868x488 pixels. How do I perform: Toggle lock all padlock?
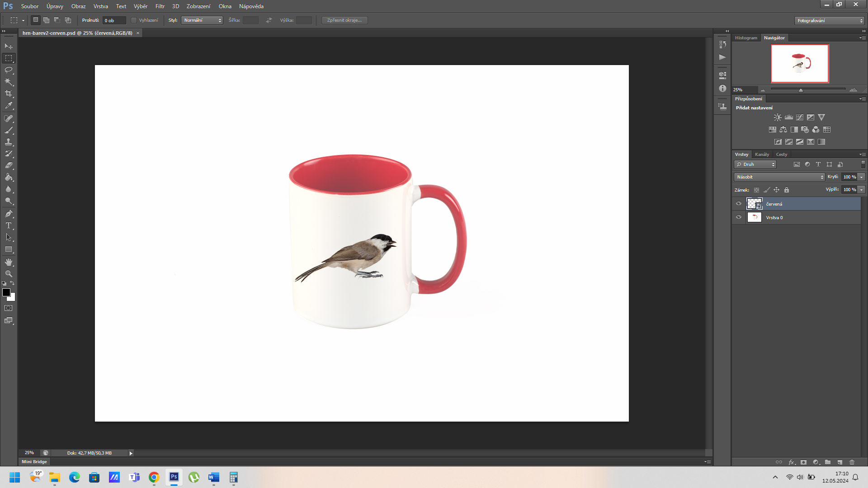[x=787, y=190]
